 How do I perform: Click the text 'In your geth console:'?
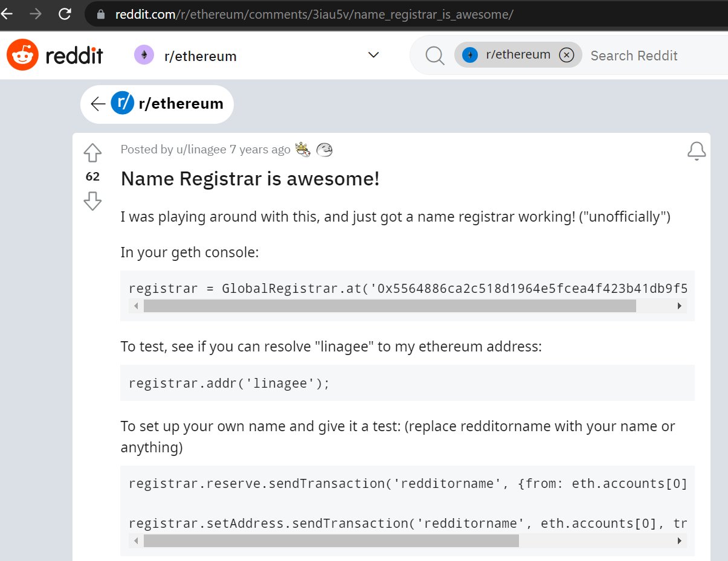[x=190, y=252]
